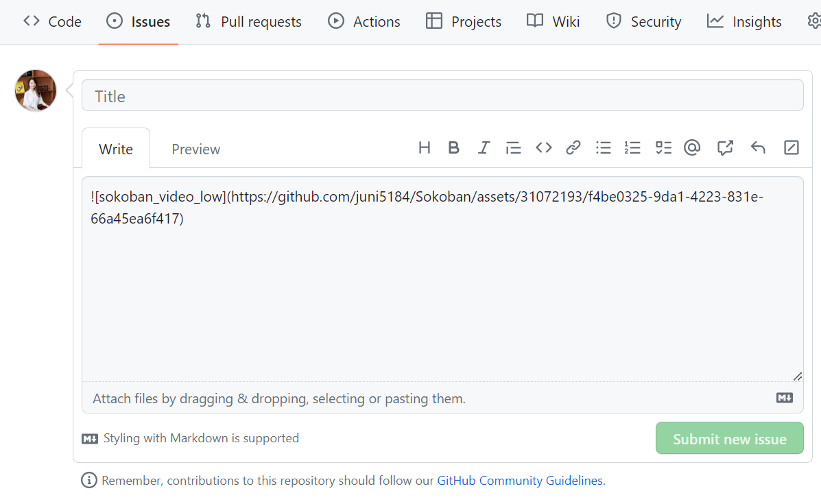Viewport: 821px width, 504px height.
Task: Focus the issue Title field
Action: pos(442,95)
